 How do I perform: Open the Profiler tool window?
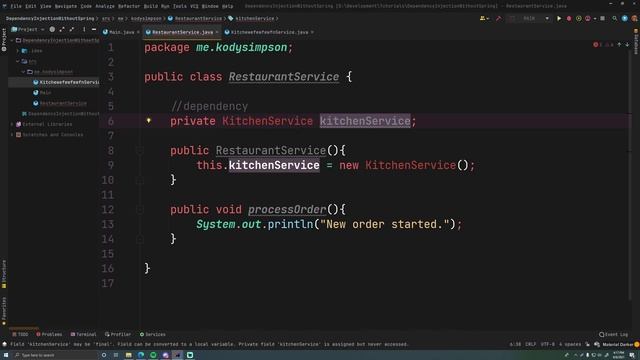click(118, 335)
